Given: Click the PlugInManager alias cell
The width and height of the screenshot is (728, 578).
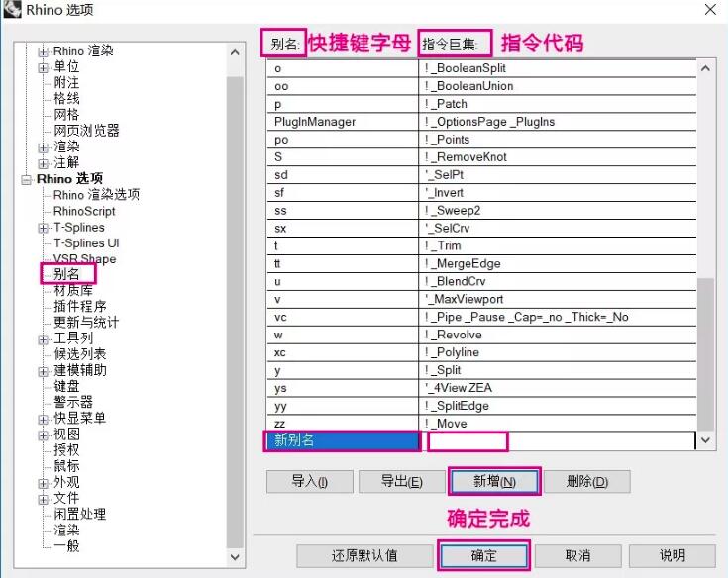Looking at the screenshot, I should tap(343, 122).
